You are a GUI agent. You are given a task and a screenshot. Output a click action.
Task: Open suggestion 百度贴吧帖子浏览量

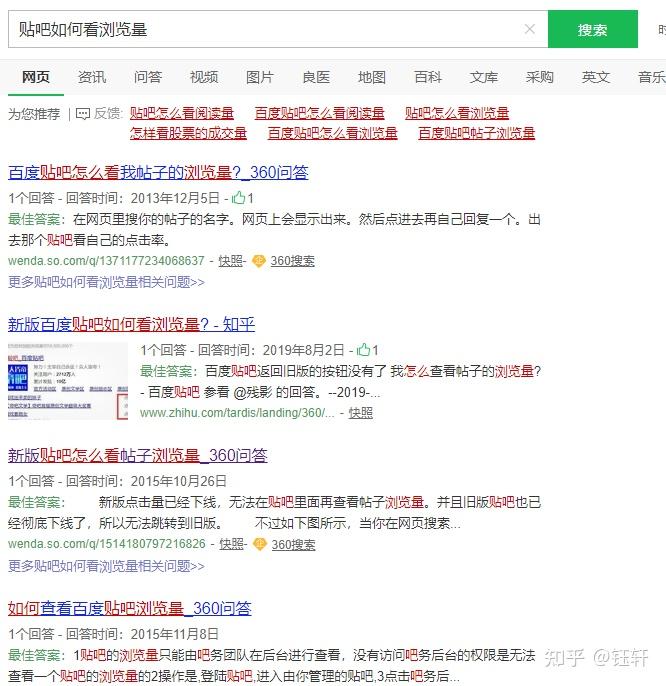[x=477, y=133]
